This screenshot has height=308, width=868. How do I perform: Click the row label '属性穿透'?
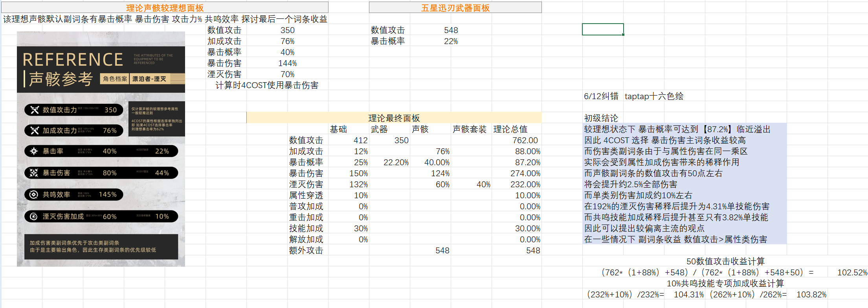tap(306, 195)
